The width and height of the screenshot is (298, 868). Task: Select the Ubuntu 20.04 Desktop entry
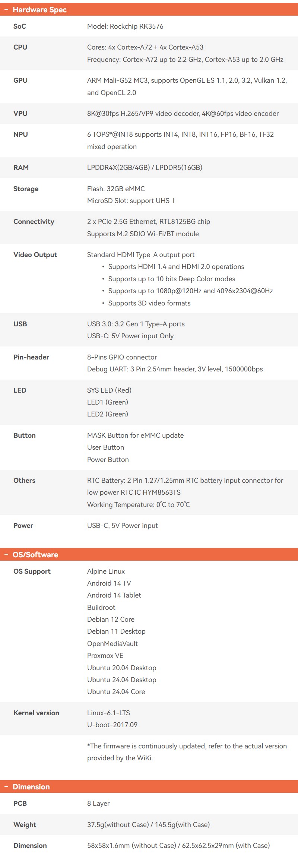[x=121, y=668]
